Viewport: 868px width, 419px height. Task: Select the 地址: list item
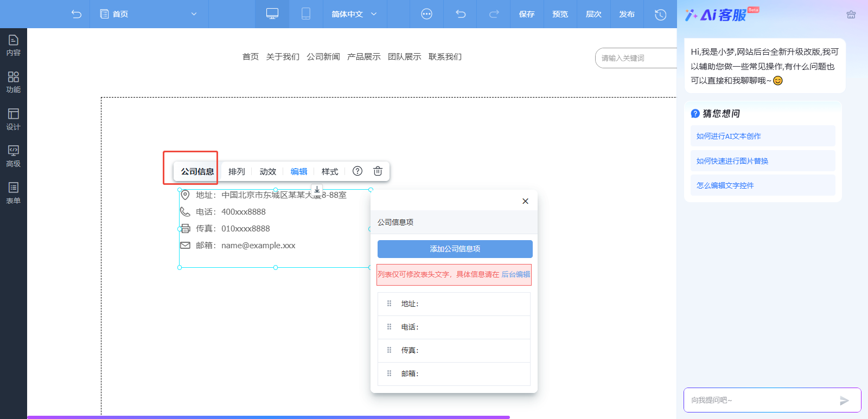tap(454, 304)
